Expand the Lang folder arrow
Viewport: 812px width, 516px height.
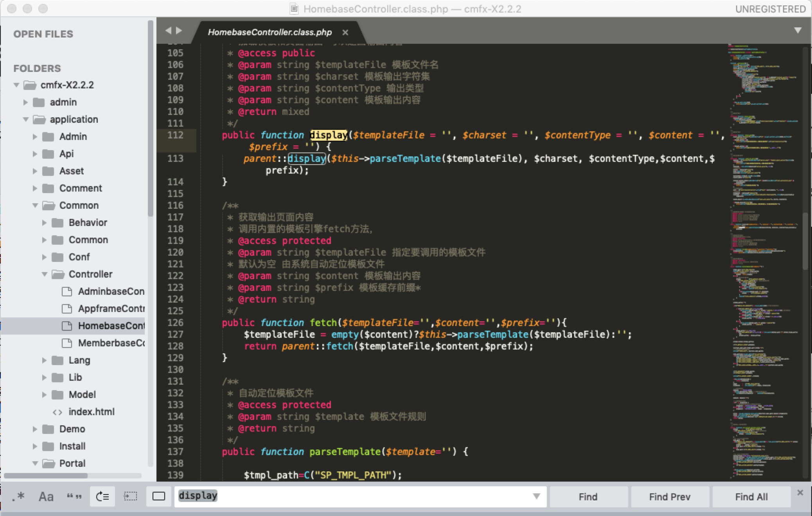click(44, 360)
